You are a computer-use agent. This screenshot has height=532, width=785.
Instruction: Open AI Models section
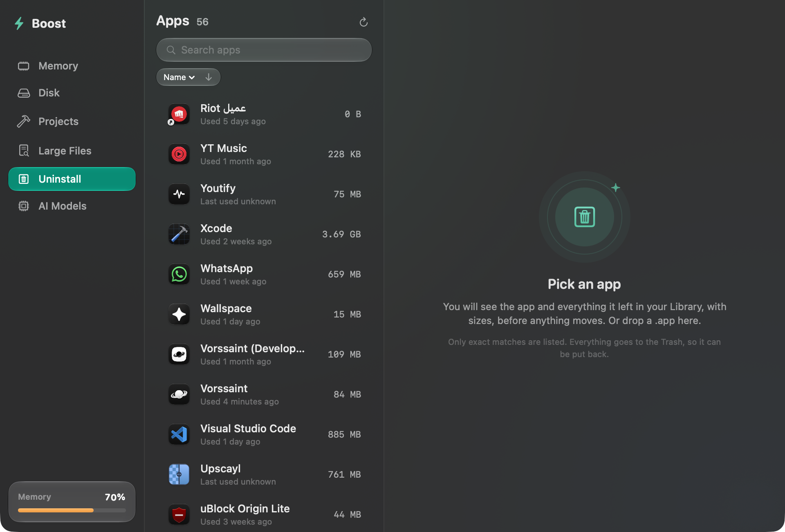72,206
